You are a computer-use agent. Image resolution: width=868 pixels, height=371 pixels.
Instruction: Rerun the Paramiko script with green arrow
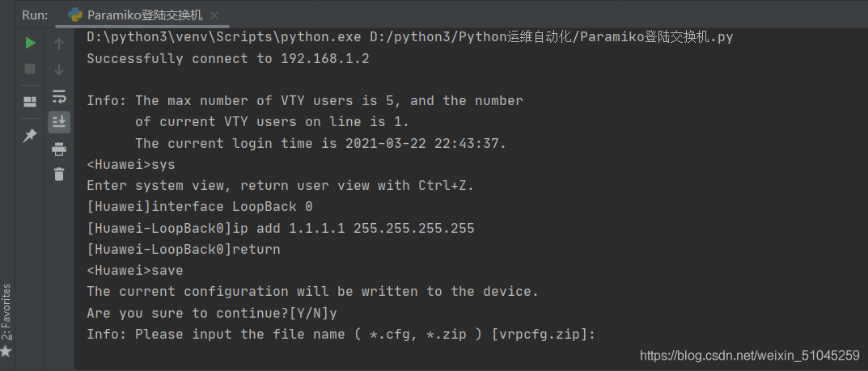click(x=30, y=43)
